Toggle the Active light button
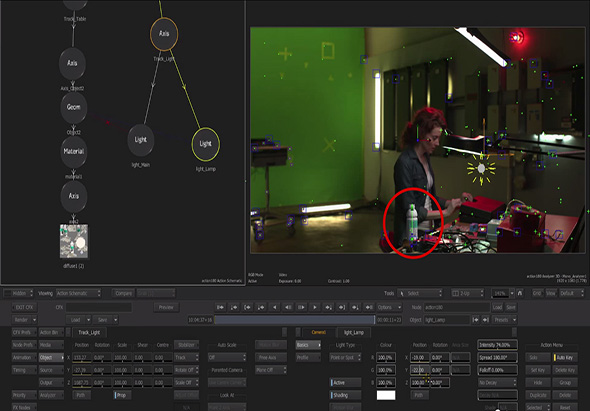The image size is (590, 411). point(345,382)
